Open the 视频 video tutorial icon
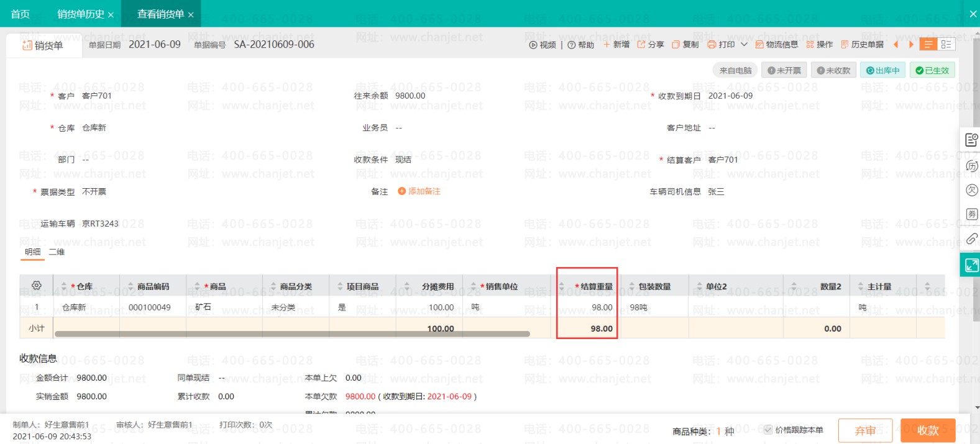The width and height of the screenshot is (980, 444). tap(533, 45)
